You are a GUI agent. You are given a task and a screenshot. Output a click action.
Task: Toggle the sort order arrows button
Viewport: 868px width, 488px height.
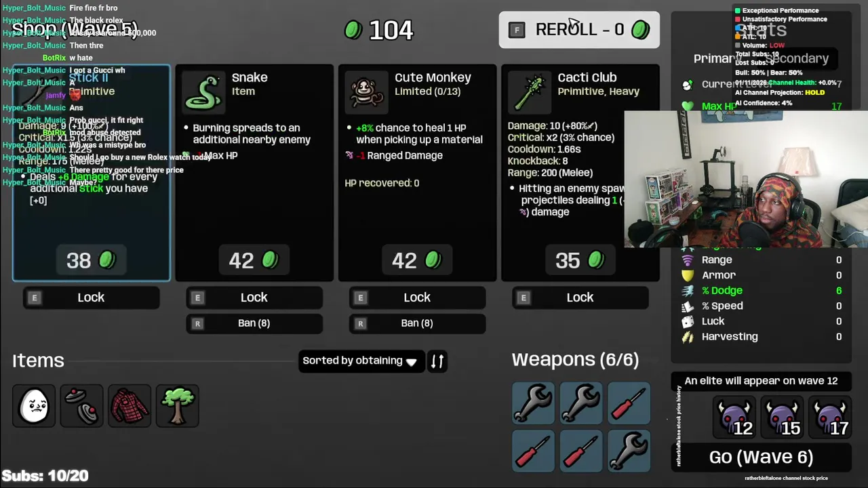[437, 361]
